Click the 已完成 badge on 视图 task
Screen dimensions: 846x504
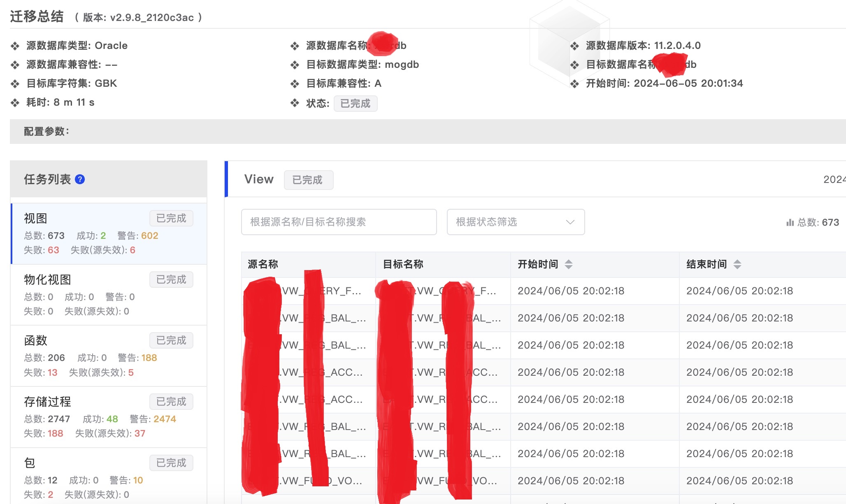coord(171,218)
